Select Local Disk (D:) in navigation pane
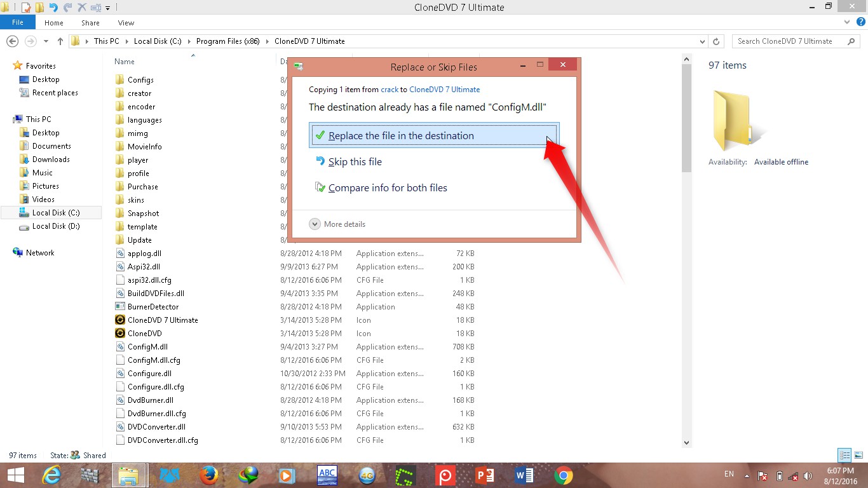 tap(56, 226)
